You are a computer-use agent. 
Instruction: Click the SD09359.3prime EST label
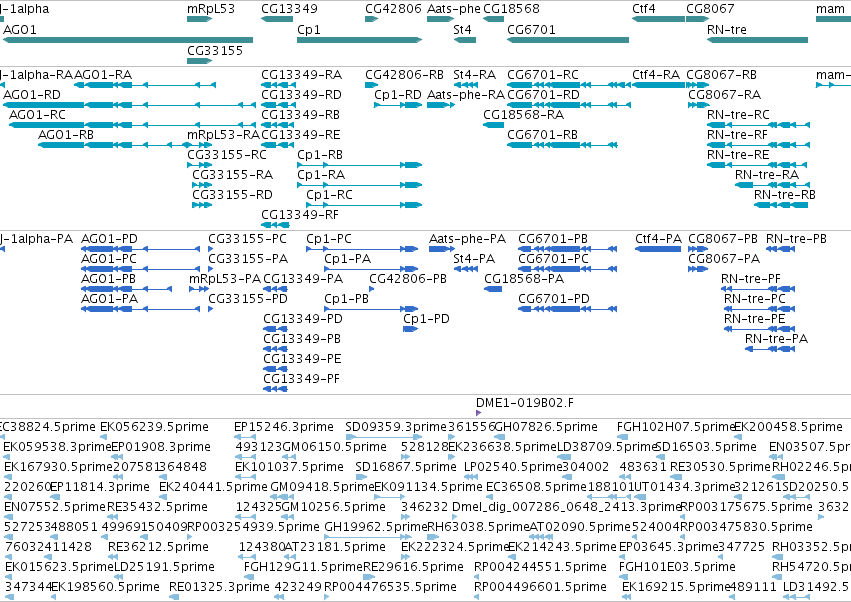[x=396, y=427]
